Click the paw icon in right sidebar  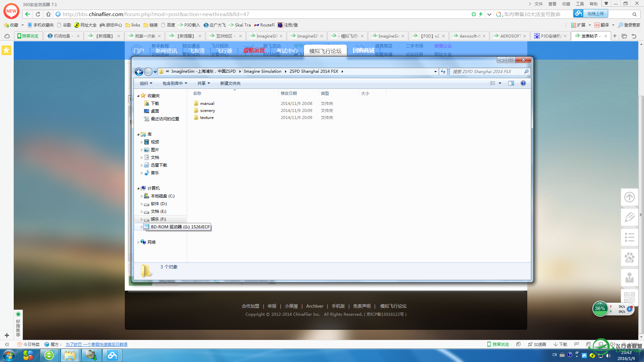(x=629, y=257)
